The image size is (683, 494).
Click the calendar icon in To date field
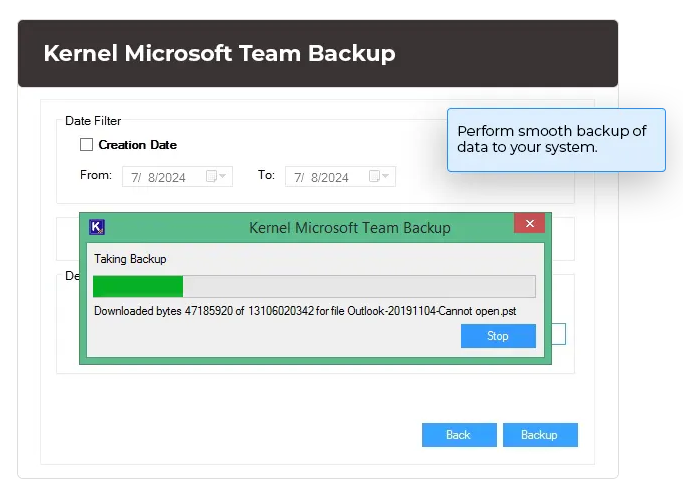tap(374, 176)
